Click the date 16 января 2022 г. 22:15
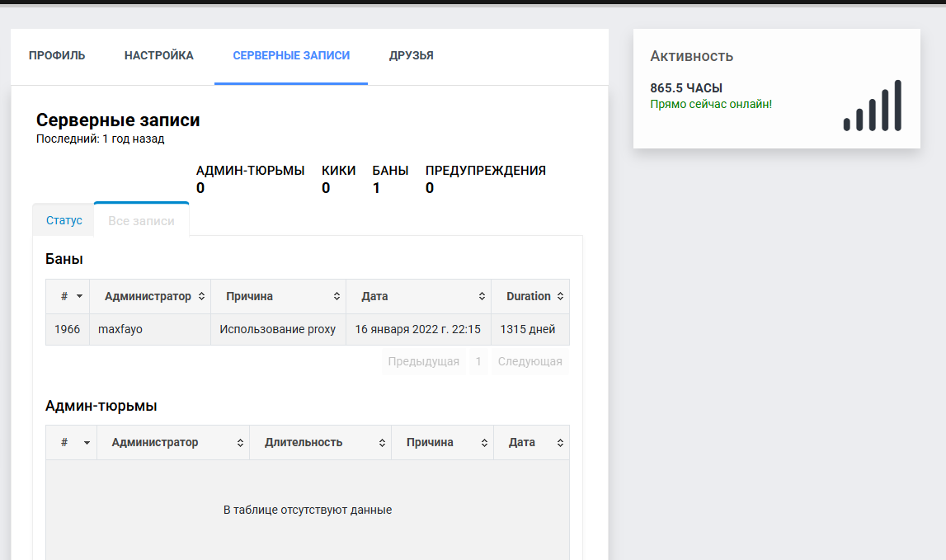Image resolution: width=946 pixels, height=560 pixels. pos(417,329)
